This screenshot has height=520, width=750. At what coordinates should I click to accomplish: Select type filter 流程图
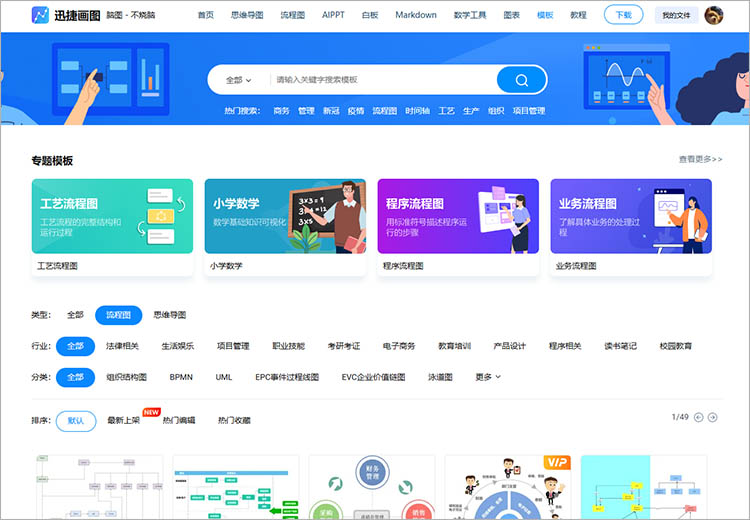(x=119, y=315)
